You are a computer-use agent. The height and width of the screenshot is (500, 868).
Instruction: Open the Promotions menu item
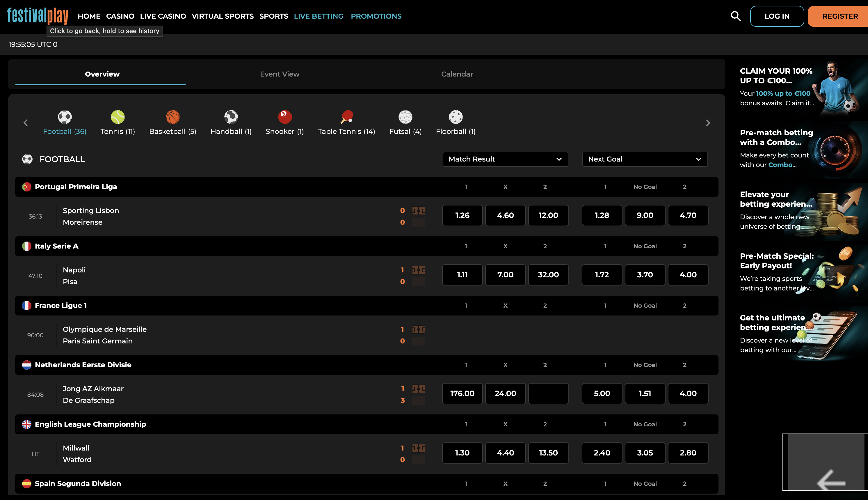click(376, 16)
